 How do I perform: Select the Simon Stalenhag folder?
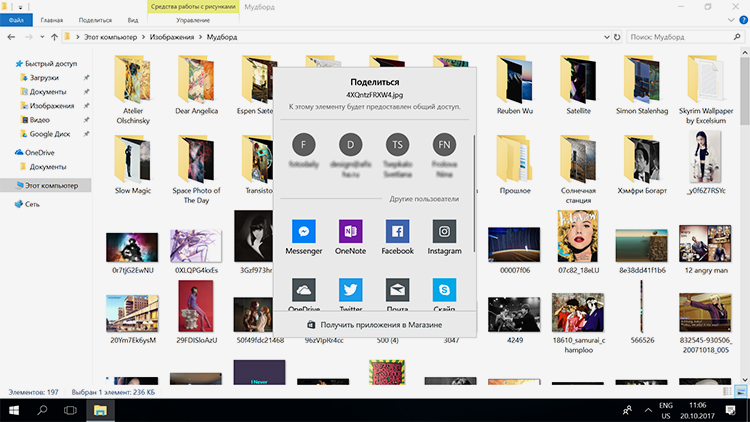642,86
